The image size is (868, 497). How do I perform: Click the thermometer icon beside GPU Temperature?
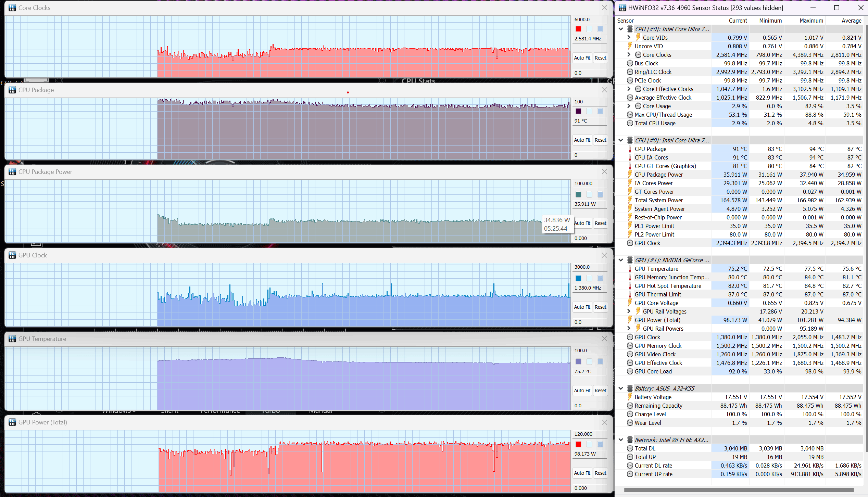click(630, 269)
